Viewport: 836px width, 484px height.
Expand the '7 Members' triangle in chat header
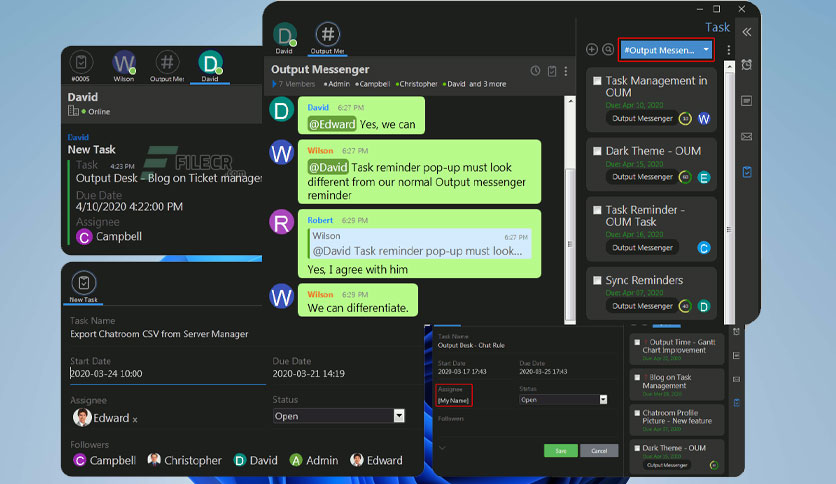coord(274,84)
